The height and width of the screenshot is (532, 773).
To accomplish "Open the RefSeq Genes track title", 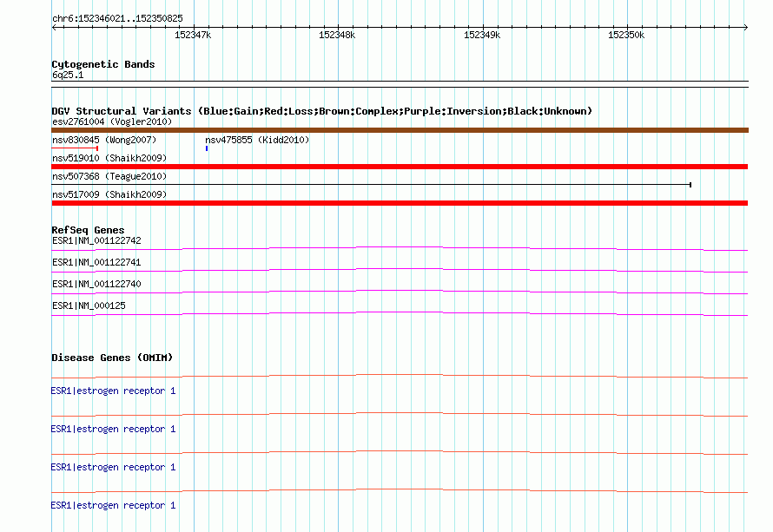I will pyautogui.click(x=88, y=230).
